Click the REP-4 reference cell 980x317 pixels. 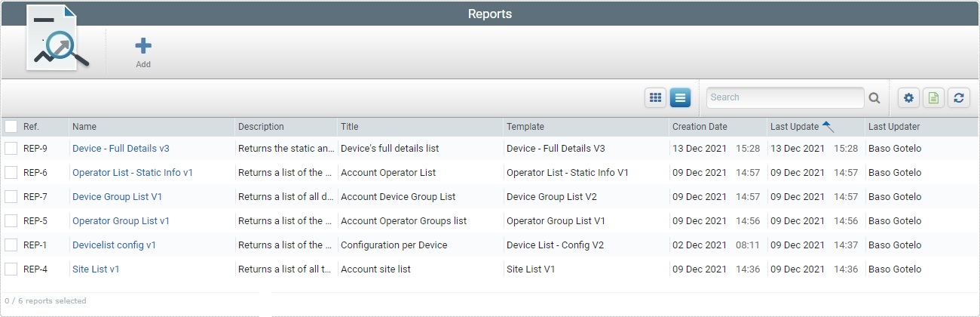click(35, 269)
